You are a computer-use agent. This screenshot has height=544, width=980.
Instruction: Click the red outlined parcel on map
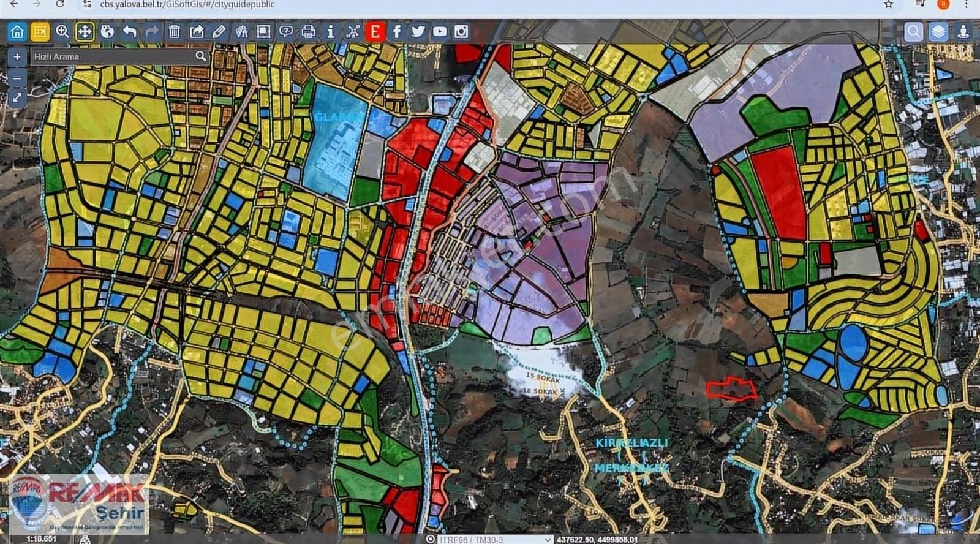tap(731, 389)
